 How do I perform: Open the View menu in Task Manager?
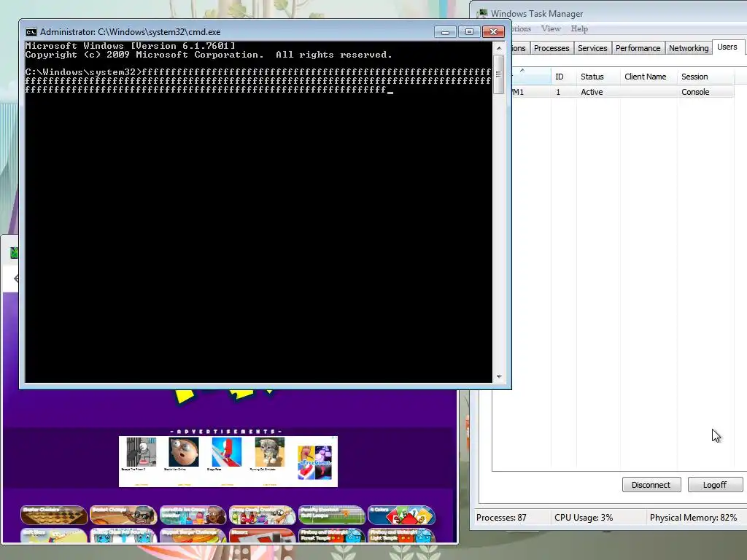click(x=551, y=28)
